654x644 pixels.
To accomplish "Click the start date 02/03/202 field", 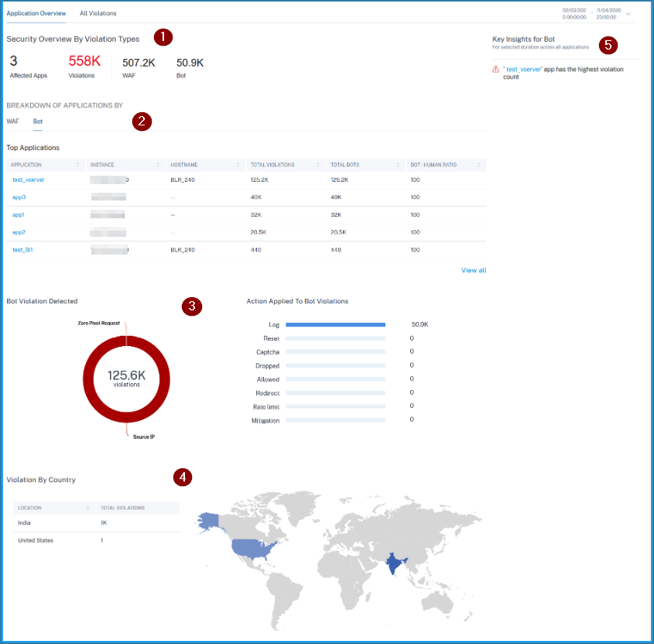I will tap(574, 14).
